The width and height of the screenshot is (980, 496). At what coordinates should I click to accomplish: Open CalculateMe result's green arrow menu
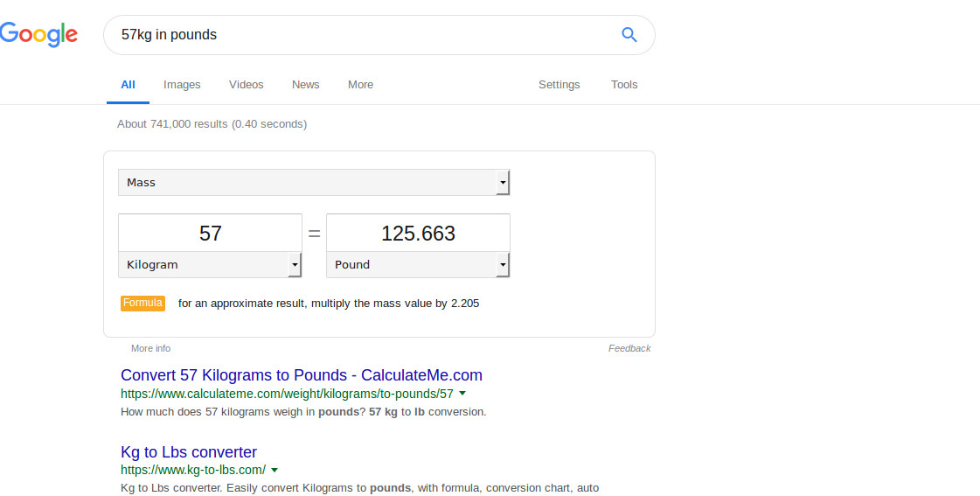coord(462,394)
